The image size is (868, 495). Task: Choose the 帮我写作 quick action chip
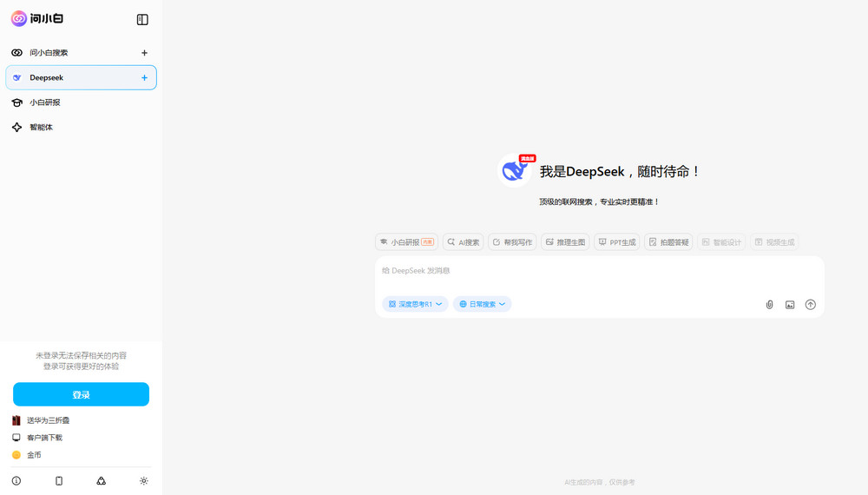[x=513, y=242]
